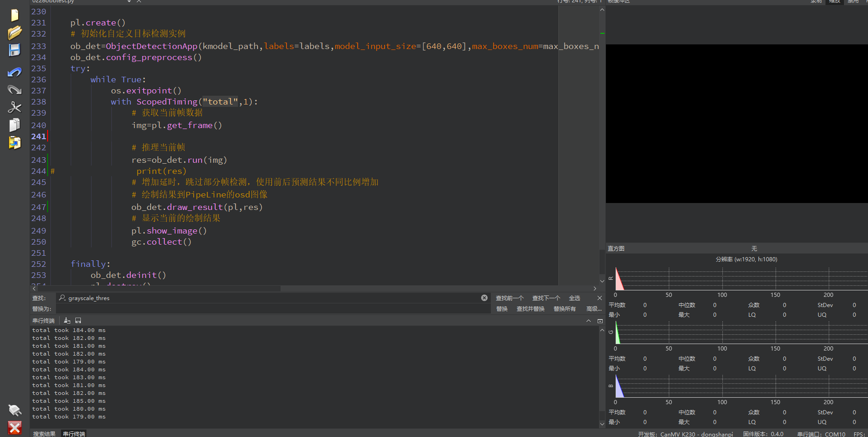This screenshot has width=868, height=437.
Task: Clear the serial terminal with the broom icon
Action: 67,320
